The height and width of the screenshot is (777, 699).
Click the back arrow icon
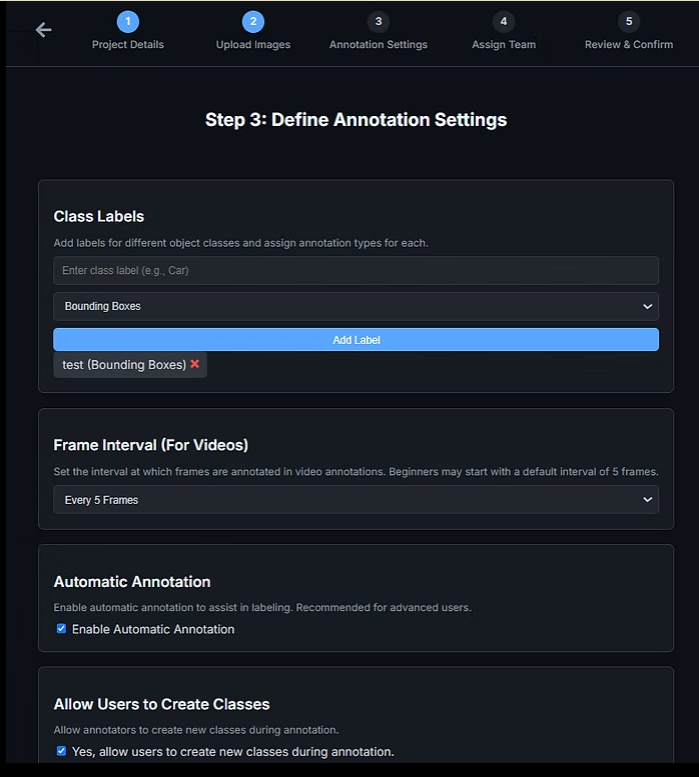click(43, 30)
